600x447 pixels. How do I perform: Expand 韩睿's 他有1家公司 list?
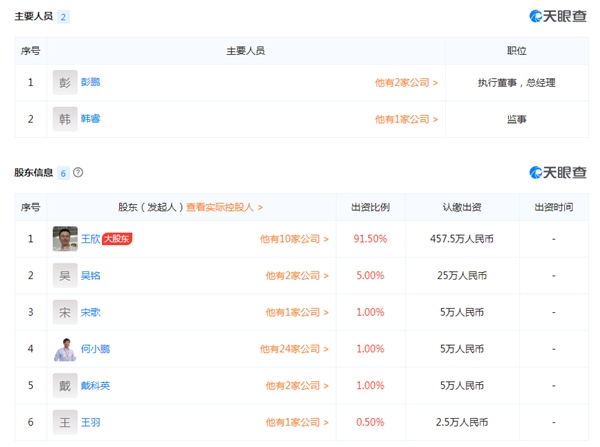[406, 119]
